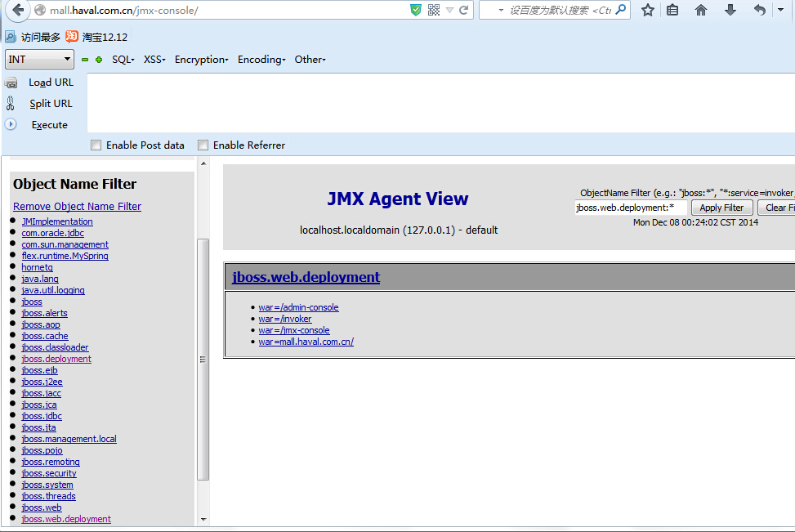Viewport: 795px width, 532px height.
Task: Enable Referrer checkbox
Action: (x=203, y=145)
